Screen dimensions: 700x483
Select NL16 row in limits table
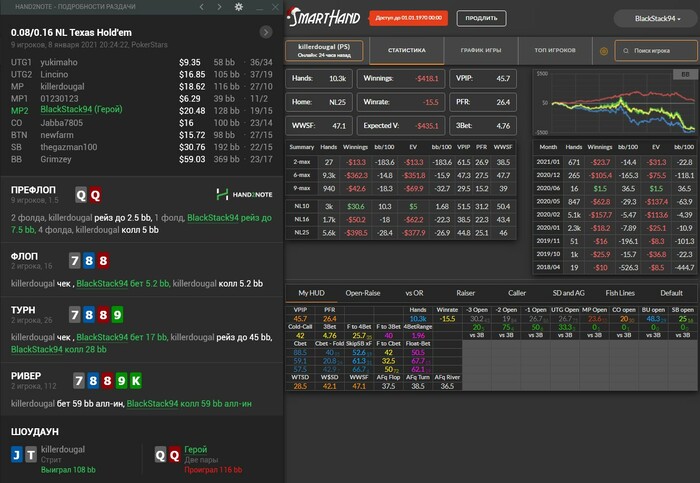coord(401,220)
